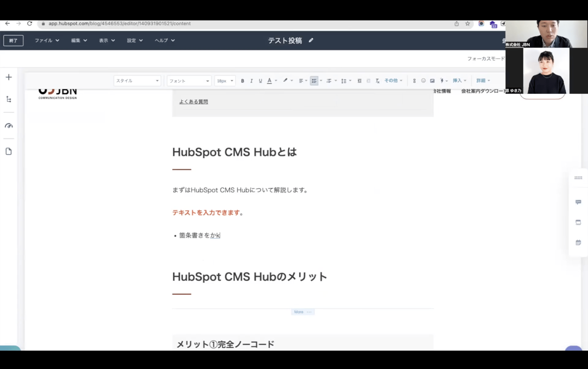Click the share icon in address bar
The width and height of the screenshot is (588, 369).
tap(456, 24)
